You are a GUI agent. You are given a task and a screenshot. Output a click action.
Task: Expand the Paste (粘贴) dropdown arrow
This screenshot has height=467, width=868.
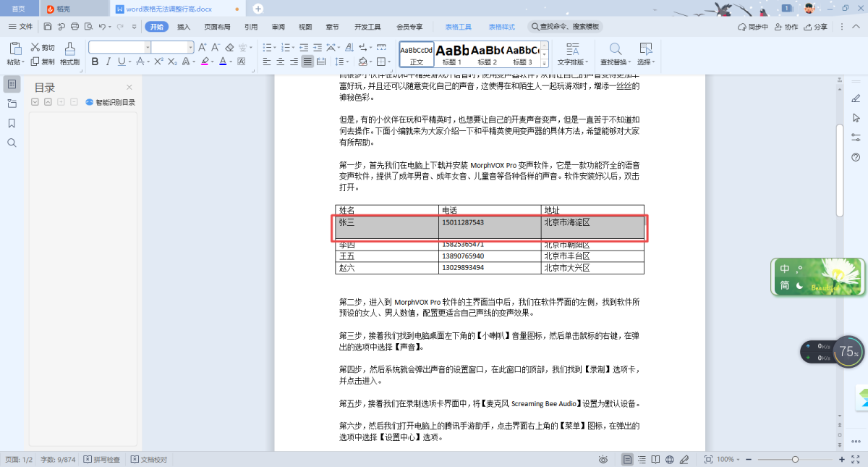click(23, 62)
